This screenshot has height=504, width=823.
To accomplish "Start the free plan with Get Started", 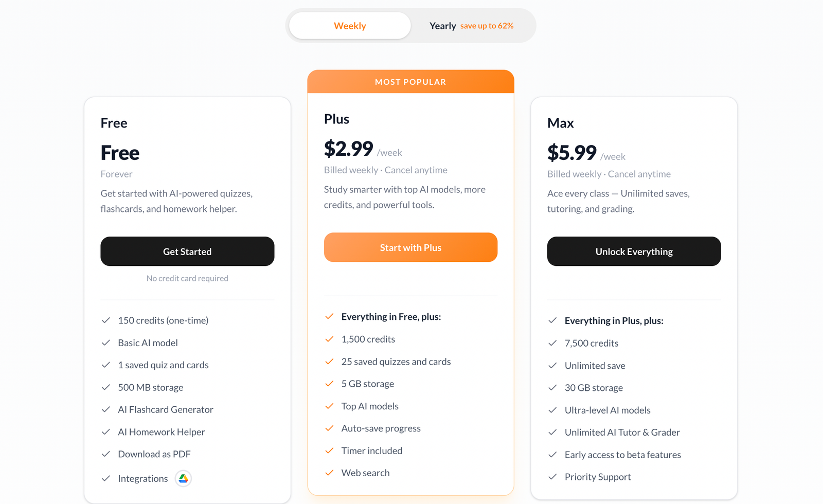I will (187, 251).
